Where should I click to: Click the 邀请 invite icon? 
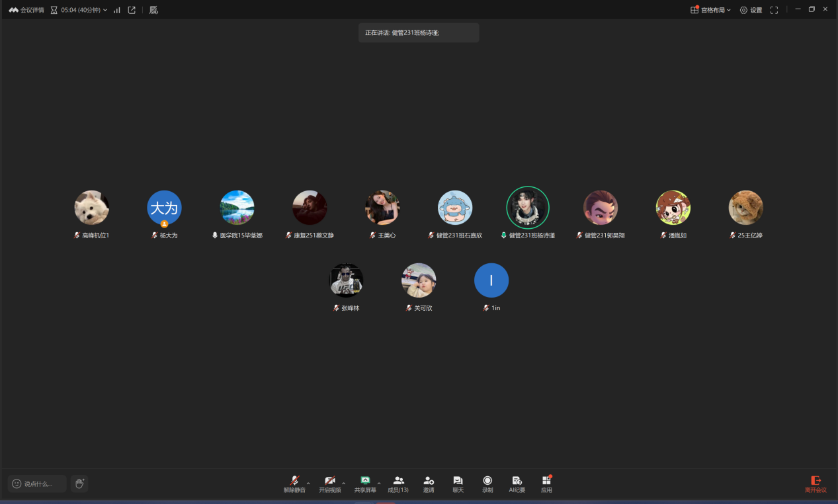coord(429,483)
